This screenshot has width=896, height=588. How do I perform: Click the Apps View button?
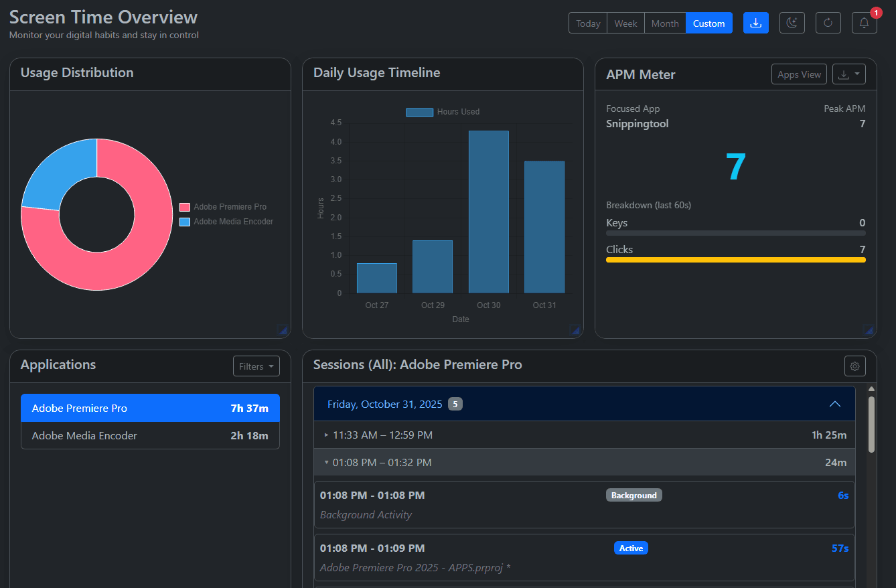point(799,74)
